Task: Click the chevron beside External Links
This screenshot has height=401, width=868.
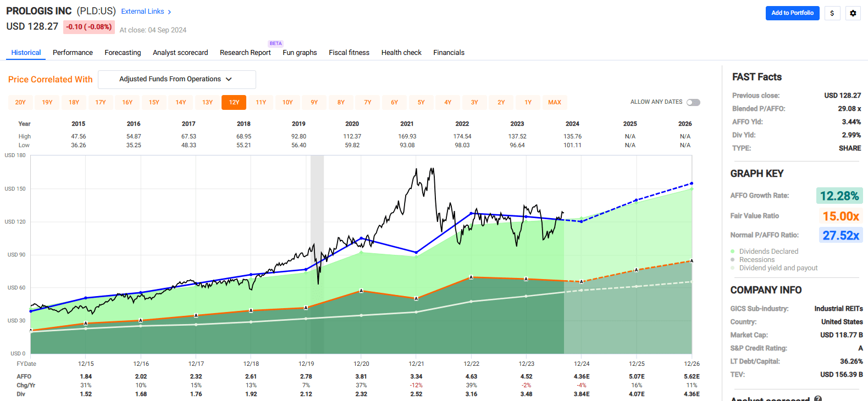Action: pos(169,12)
